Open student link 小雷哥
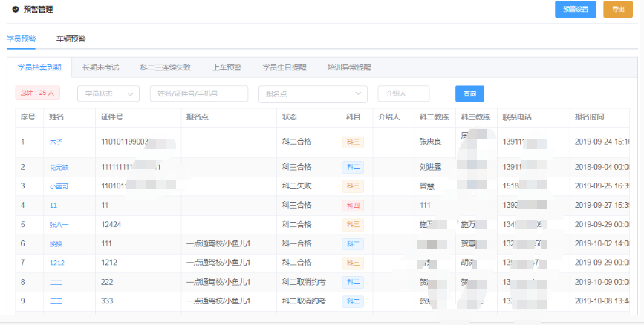This screenshot has height=325, width=644. click(59, 186)
